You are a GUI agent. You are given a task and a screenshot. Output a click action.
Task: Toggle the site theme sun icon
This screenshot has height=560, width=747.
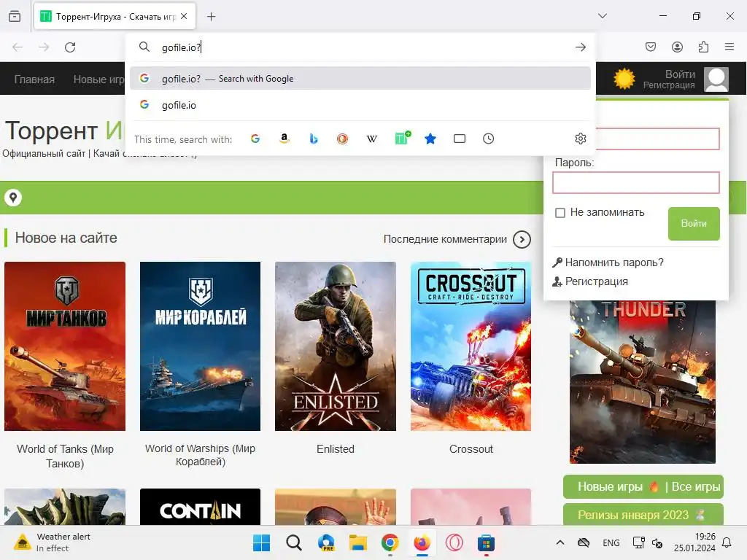624,79
